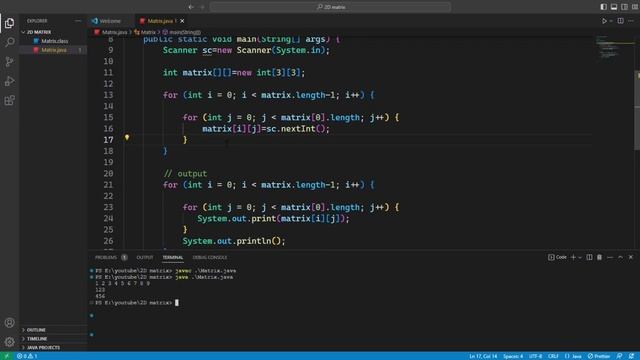Open the Search view in the activity bar
This screenshot has height=360, width=640.
(x=9, y=42)
